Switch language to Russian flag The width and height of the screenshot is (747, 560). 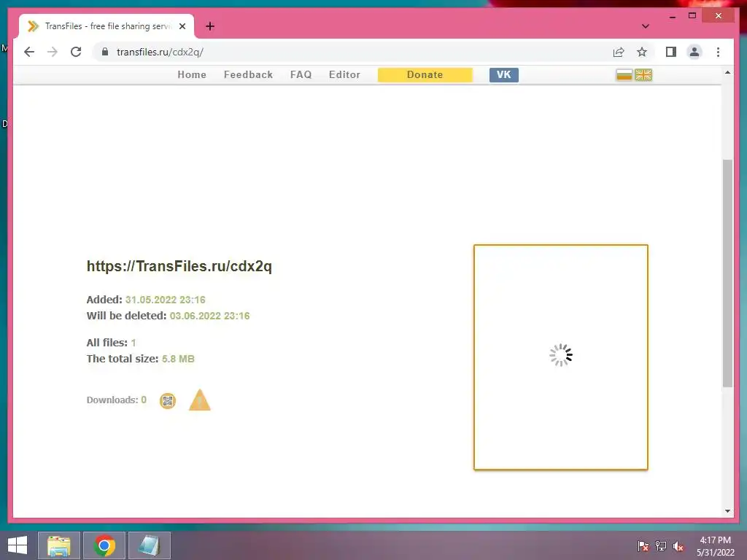(624, 75)
